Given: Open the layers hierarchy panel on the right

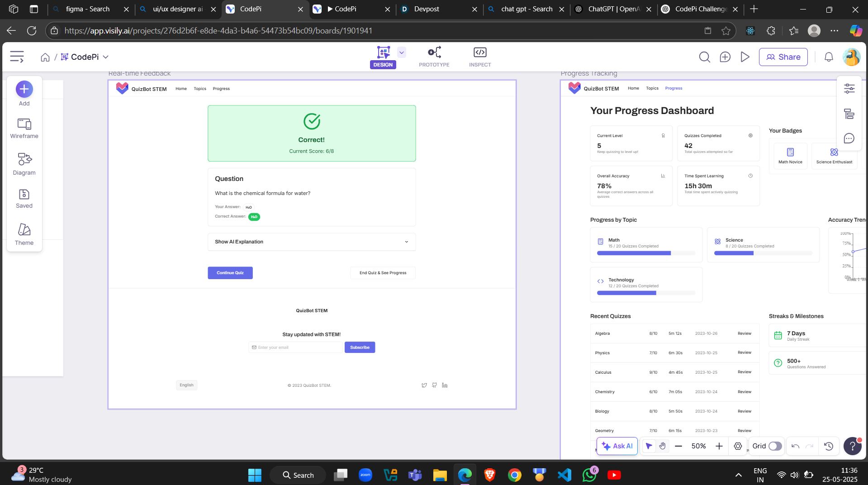Looking at the screenshot, I should coord(849,114).
